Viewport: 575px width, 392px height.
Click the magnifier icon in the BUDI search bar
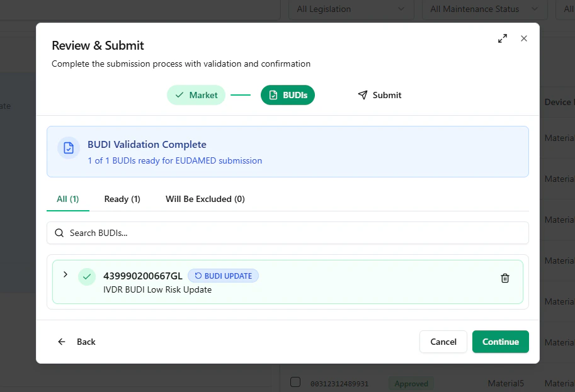click(59, 233)
